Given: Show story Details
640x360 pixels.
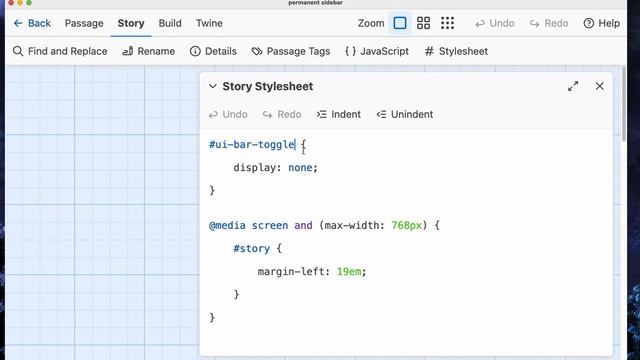Looking at the screenshot, I should coord(213,51).
